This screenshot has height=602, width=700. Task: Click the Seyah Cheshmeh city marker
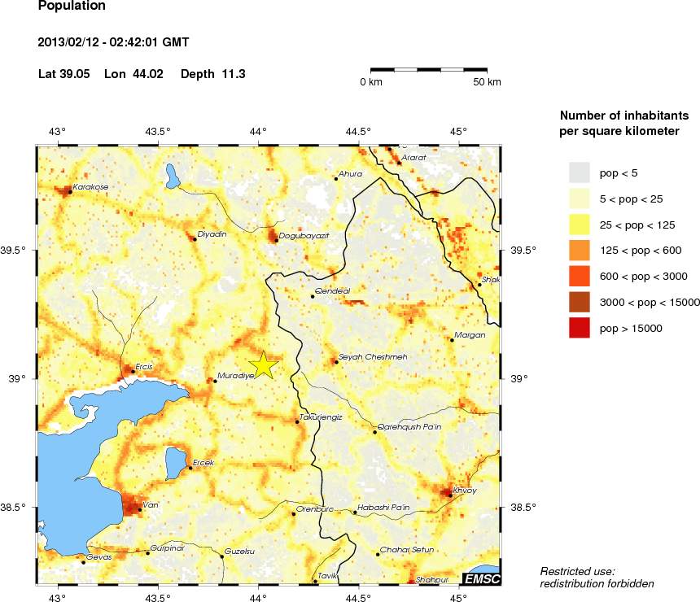[x=335, y=361]
